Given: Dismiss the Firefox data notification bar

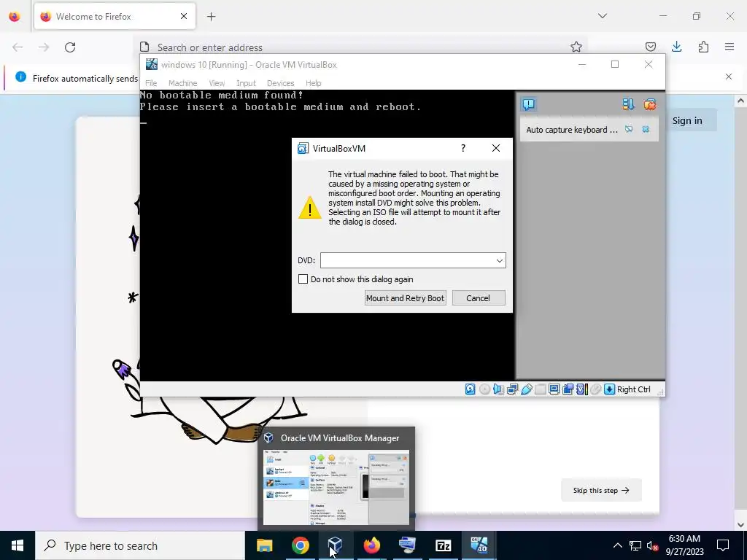Looking at the screenshot, I should (x=729, y=77).
